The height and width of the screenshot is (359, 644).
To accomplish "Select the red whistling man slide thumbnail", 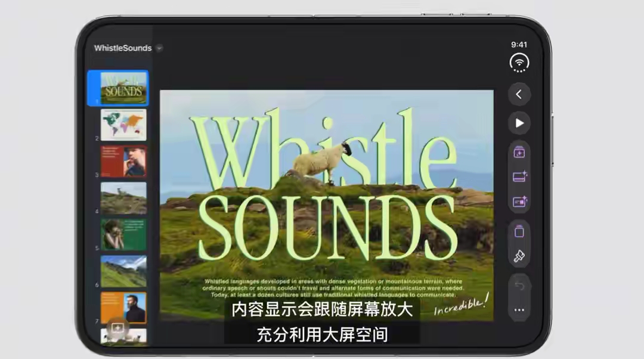I will point(123,162).
